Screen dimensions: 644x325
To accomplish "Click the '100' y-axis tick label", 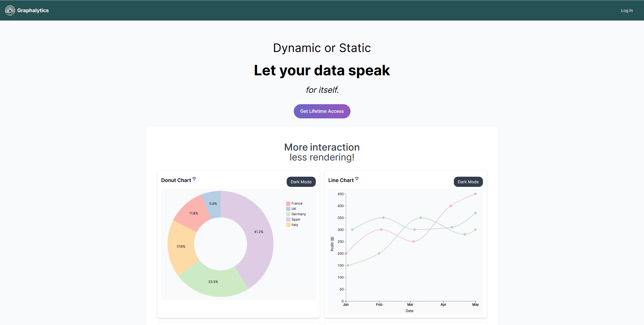I will point(340,277).
